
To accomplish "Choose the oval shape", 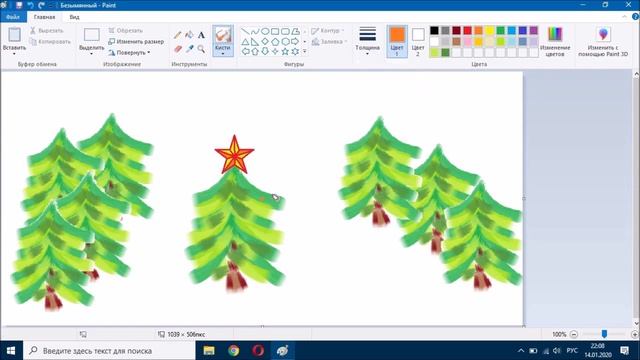I will click(x=265, y=31).
